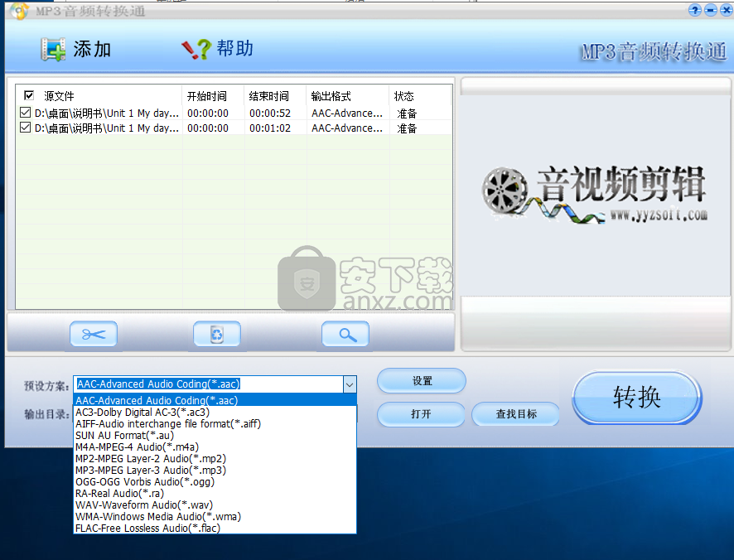Select M4A-MPEG-4 Audio(*.m4a) option
Image resolution: width=734 pixels, height=560 pixels.
click(215, 447)
